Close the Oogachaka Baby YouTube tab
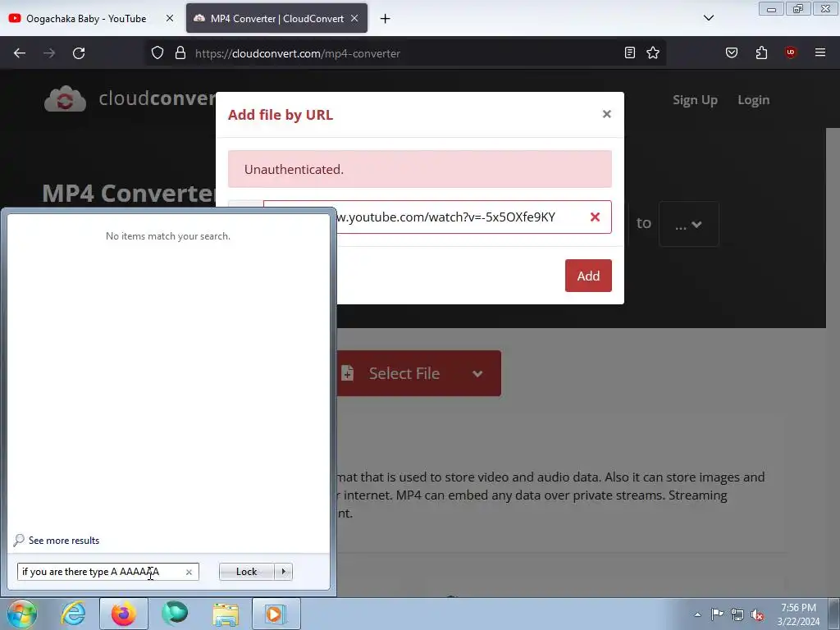The height and width of the screenshot is (630, 840). click(170, 18)
